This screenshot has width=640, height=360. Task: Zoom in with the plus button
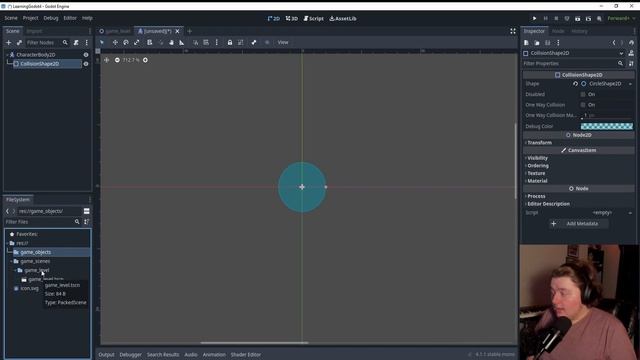pyautogui.click(x=145, y=60)
